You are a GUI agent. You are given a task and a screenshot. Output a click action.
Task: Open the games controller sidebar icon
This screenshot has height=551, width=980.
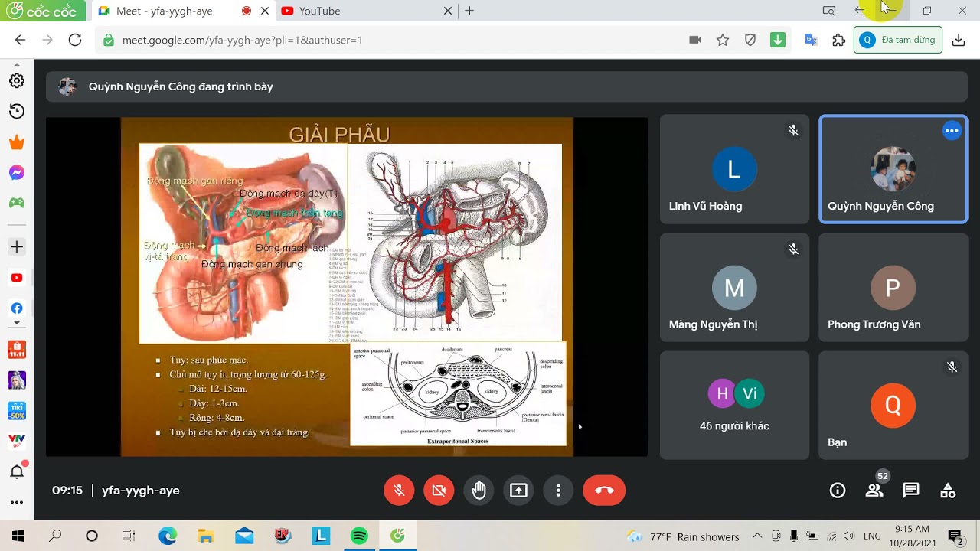(17, 203)
